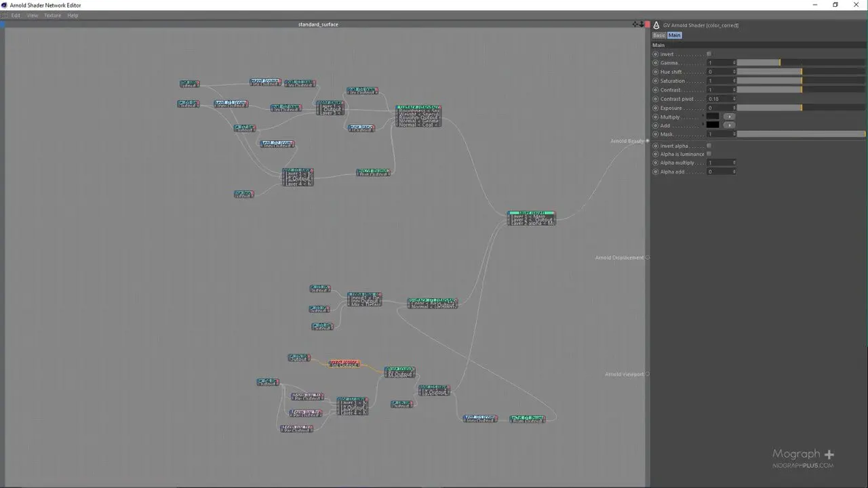
Task: Click the Exposure slider bar
Action: (x=801, y=108)
